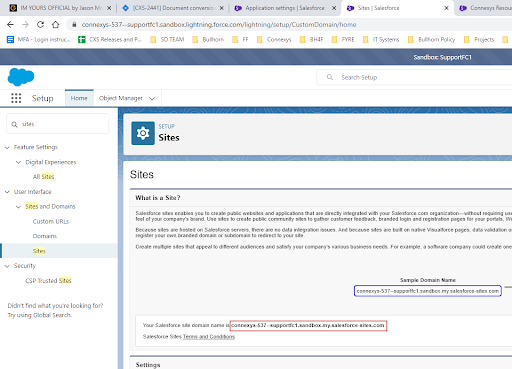Select the Home tab in Setup

pos(79,98)
